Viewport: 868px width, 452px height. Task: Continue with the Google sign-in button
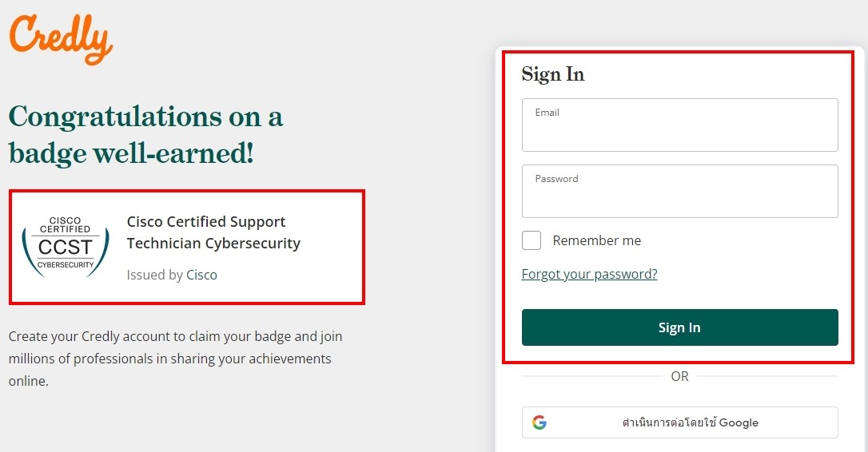point(680,422)
